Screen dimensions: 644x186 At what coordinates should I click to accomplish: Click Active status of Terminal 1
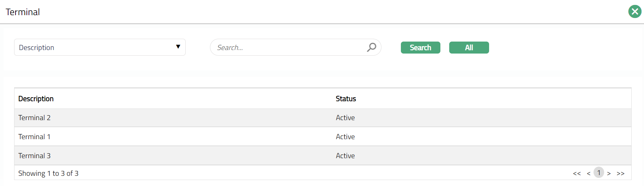345,137
